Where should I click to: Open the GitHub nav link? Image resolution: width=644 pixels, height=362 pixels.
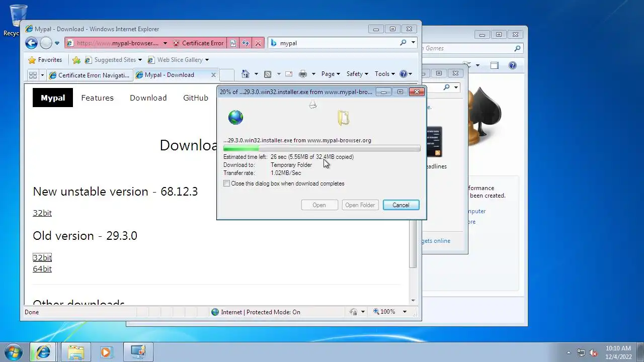tap(196, 98)
